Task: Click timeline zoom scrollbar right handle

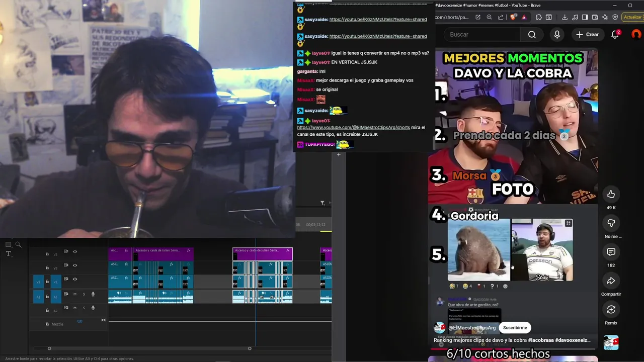Action: click(x=250, y=348)
